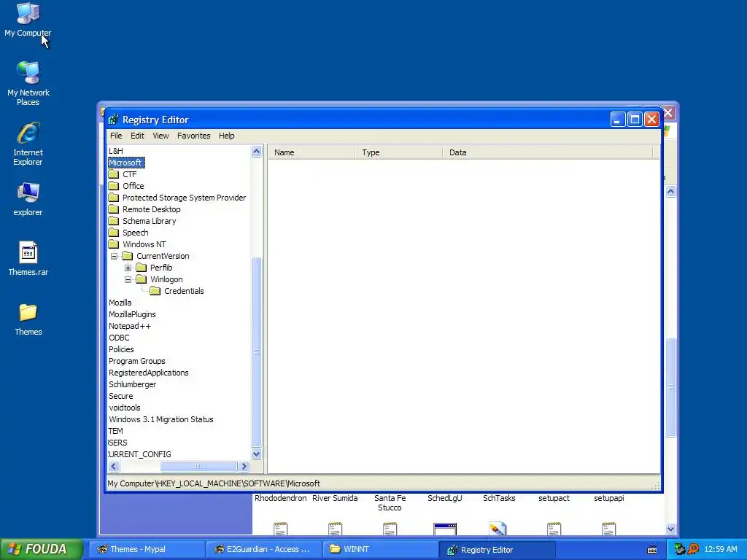Viewport: 747px width, 560px height.
Task: Click Protected Storage System Provider folder icon
Action: 113,198
